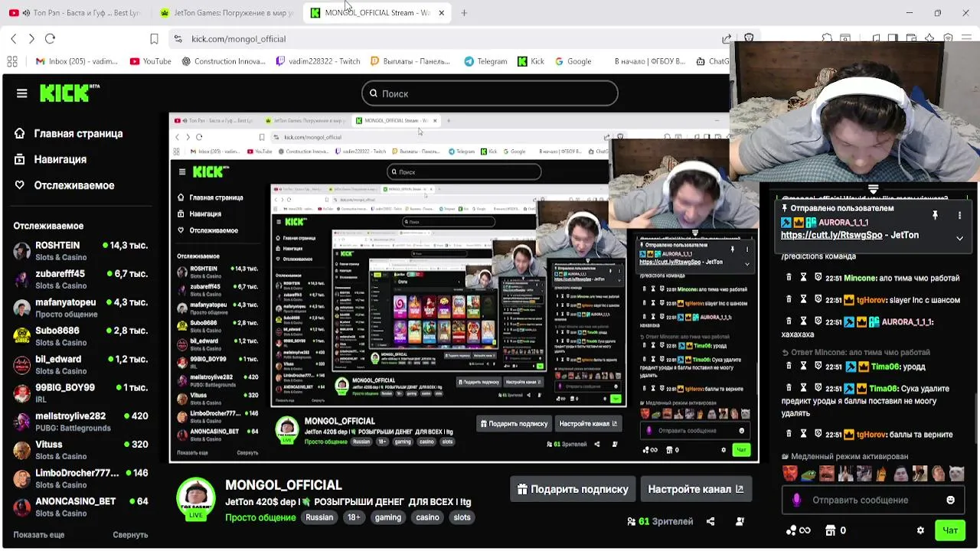Delete tgHorov's баллы та верните message
This screenshot has height=551, width=980.
(x=789, y=434)
